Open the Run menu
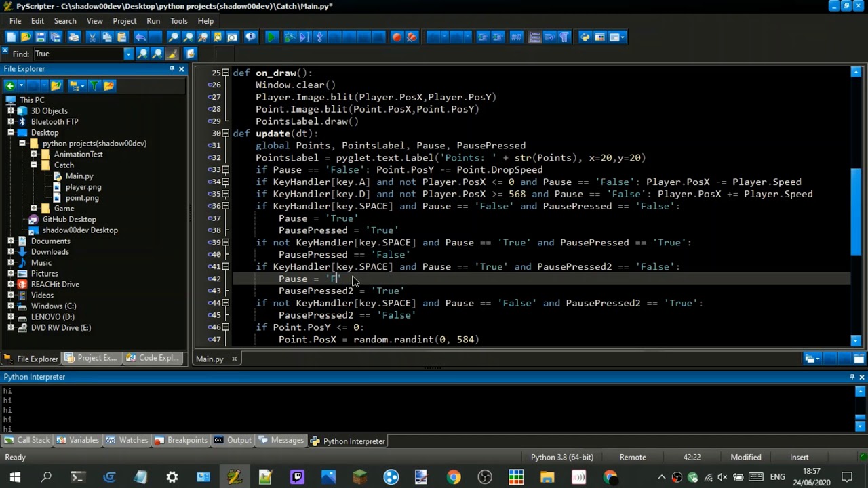The height and width of the screenshot is (488, 868). [x=153, y=21]
